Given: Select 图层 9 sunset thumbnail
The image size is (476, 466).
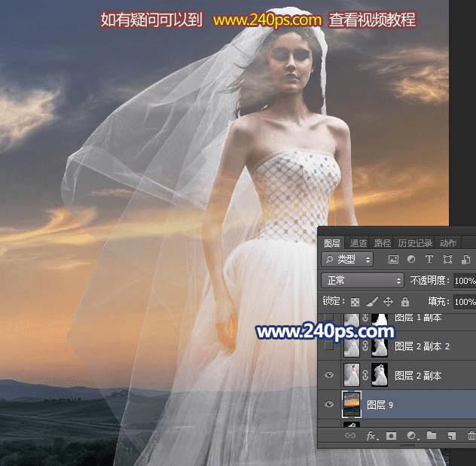Looking at the screenshot, I should (352, 404).
